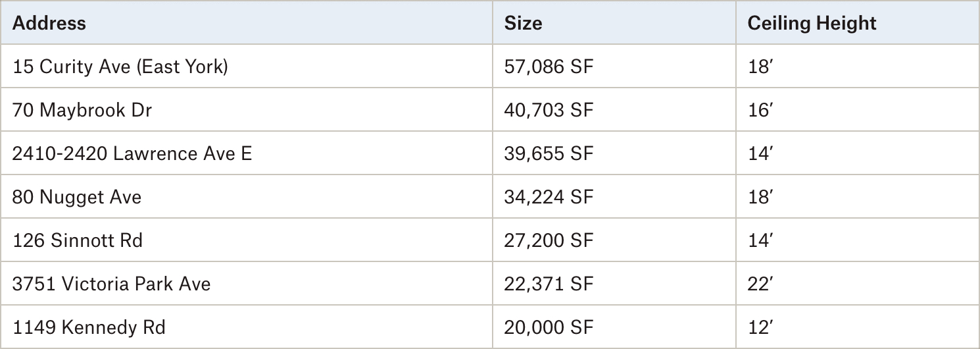Select the 22,371 SF size cell
This screenshot has height=349, width=980.
pyautogui.click(x=614, y=284)
